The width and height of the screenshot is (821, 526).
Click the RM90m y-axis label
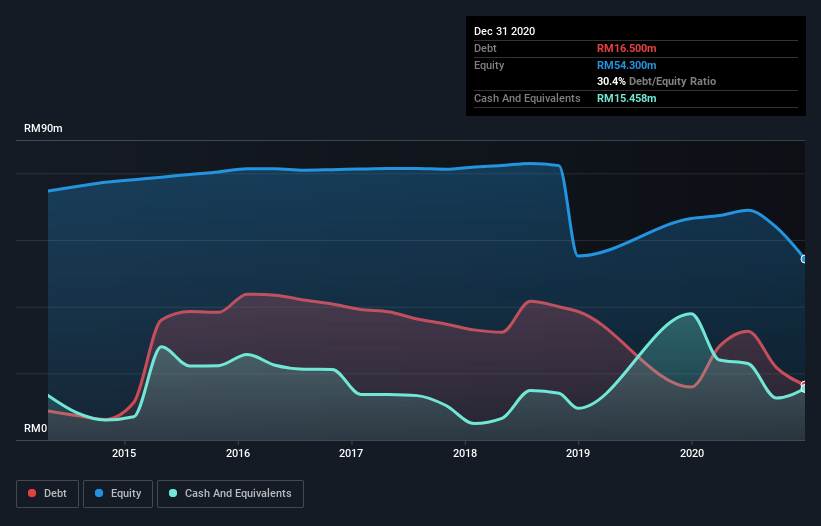[43, 129]
